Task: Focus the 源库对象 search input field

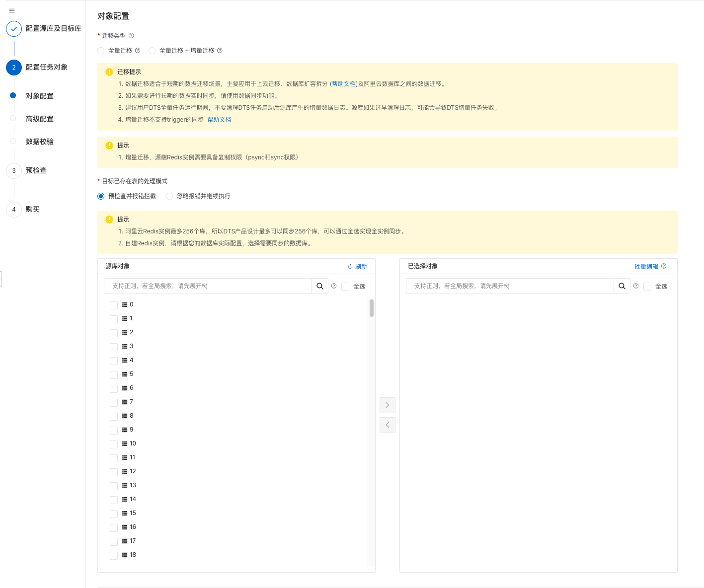Action: click(208, 286)
